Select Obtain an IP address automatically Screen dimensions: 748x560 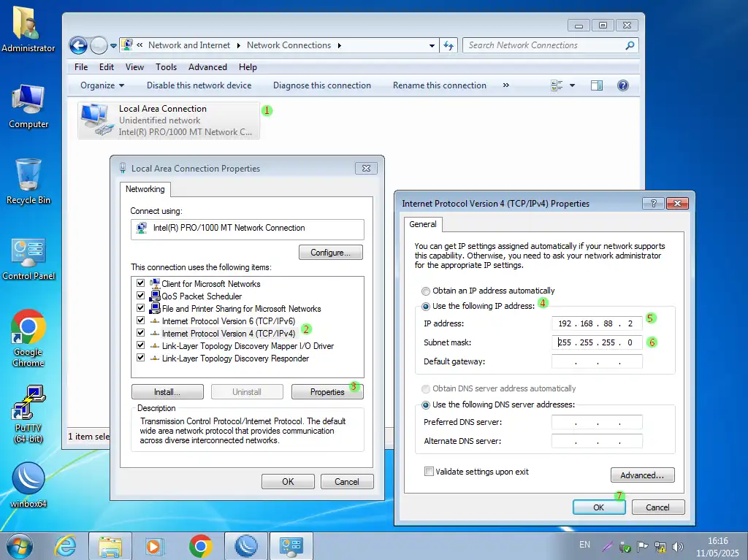pyautogui.click(x=426, y=291)
